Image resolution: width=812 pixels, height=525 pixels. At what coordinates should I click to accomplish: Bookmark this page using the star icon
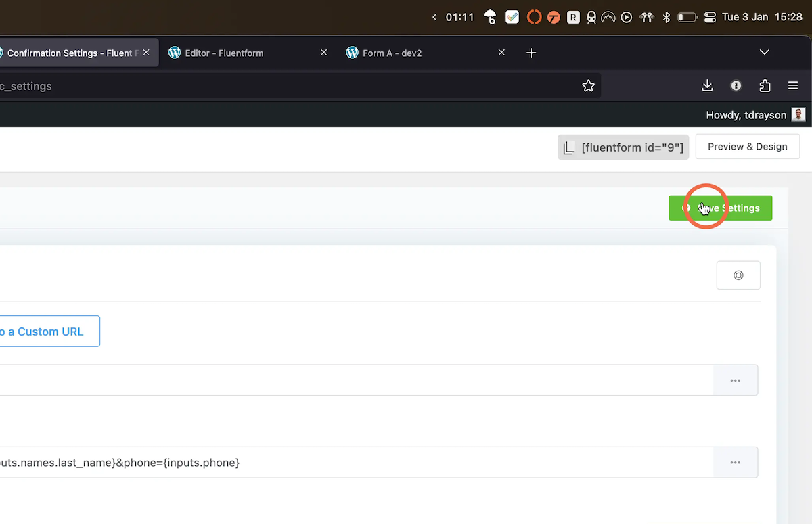(588, 85)
